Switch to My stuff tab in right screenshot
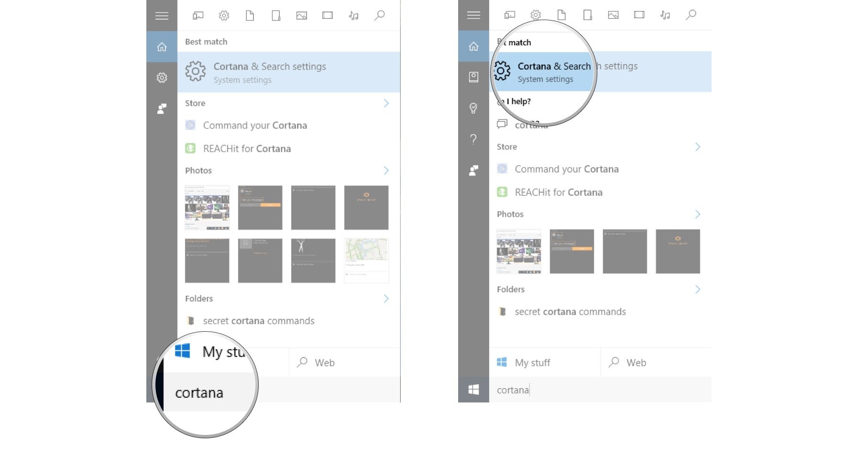The width and height of the screenshot is (868, 456). tap(545, 363)
